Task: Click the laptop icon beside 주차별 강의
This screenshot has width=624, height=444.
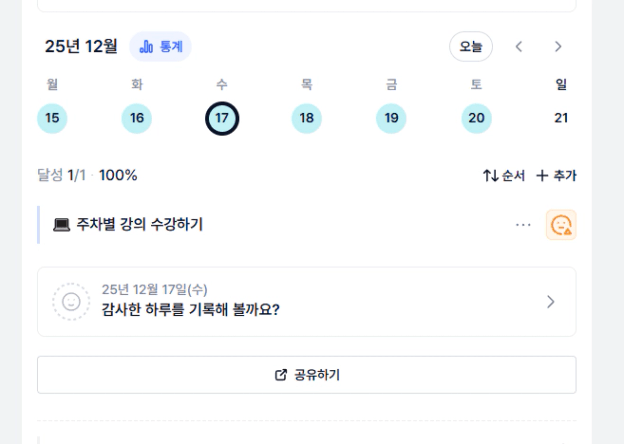Action: (61, 225)
